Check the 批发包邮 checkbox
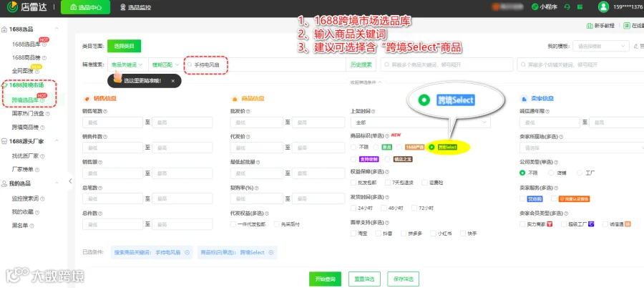Image resolution: width=644 pixels, height=288 pixels. [353, 183]
